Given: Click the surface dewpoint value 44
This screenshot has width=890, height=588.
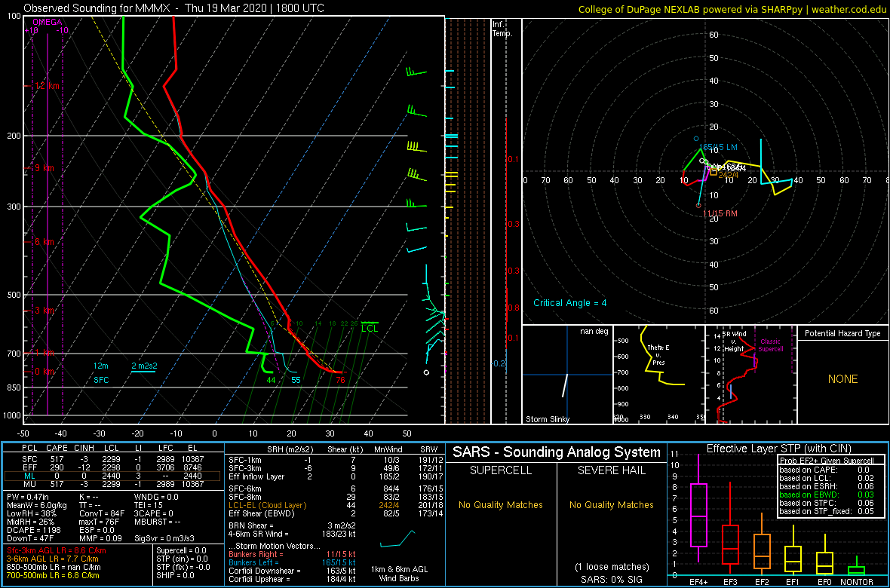Looking at the screenshot, I should click(271, 380).
